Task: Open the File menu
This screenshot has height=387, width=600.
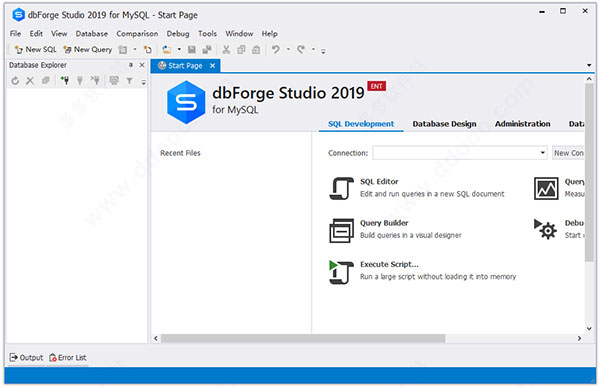Action: click(x=15, y=34)
